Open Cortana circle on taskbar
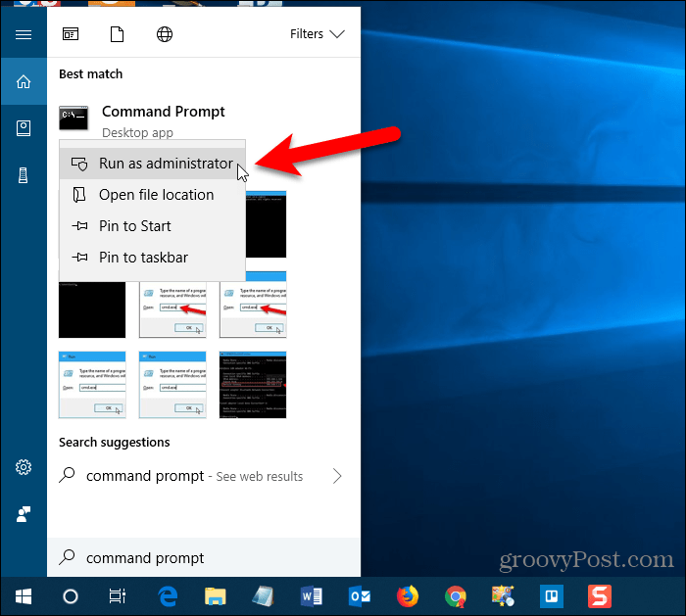The width and height of the screenshot is (686, 616). [x=71, y=596]
